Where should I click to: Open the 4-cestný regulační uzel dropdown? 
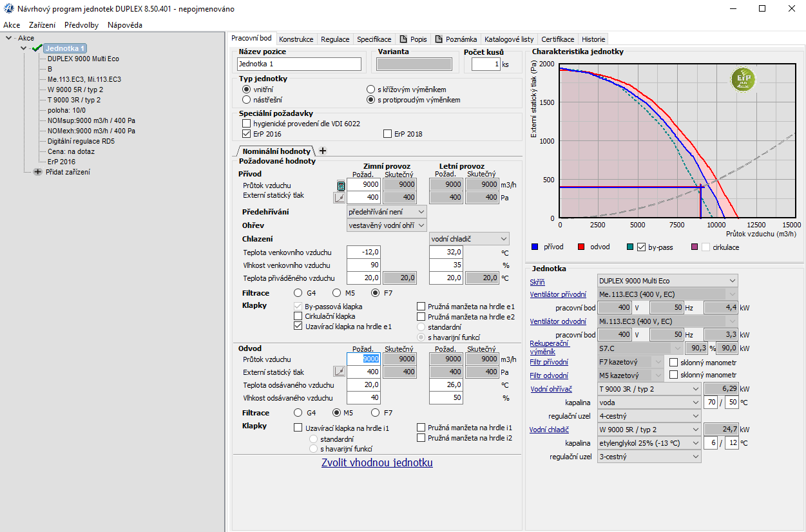click(x=648, y=416)
